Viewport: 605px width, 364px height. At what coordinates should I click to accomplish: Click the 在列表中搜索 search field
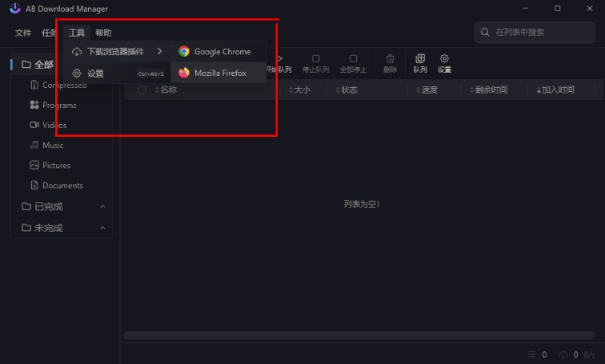click(x=535, y=32)
